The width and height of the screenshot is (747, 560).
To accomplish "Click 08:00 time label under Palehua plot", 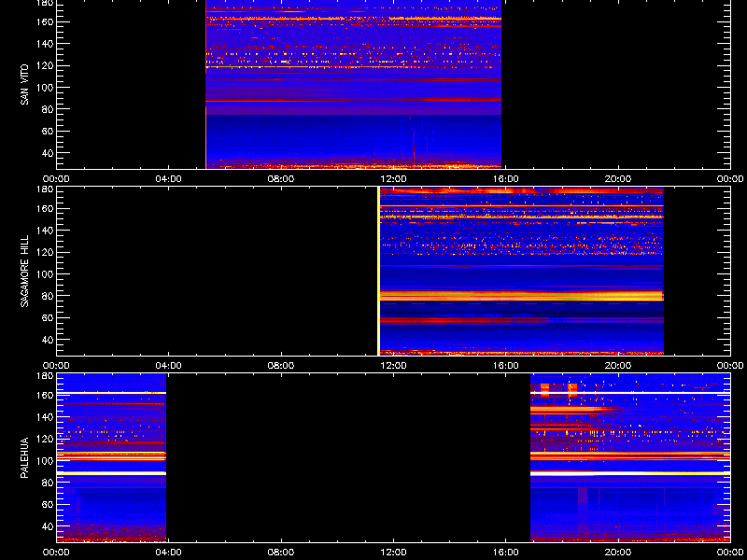I will [x=281, y=553].
